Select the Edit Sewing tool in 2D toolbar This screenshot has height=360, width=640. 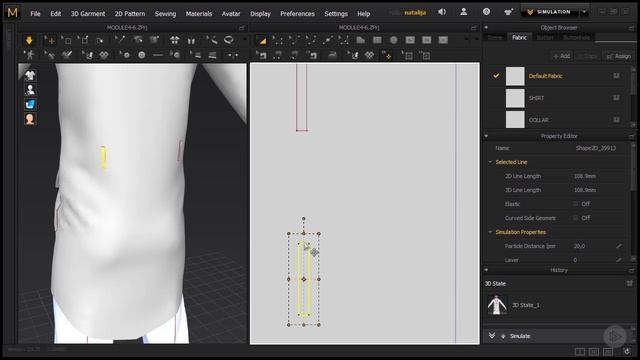pos(262,55)
